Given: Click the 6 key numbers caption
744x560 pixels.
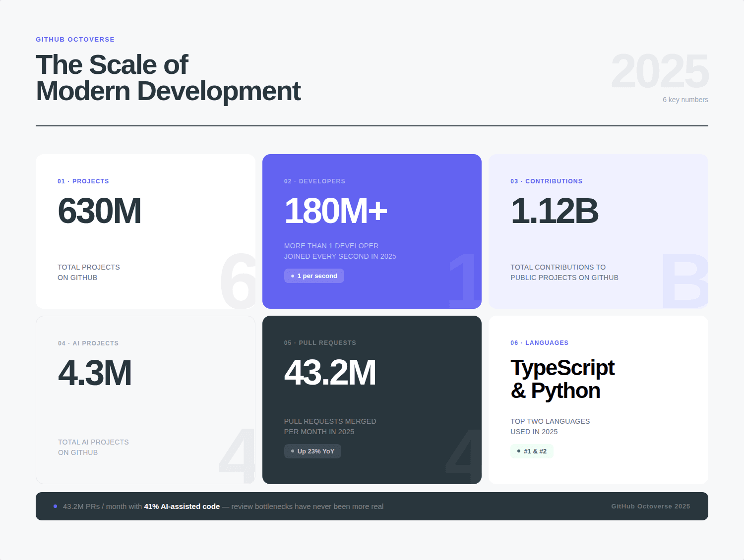Looking at the screenshot, I should tap(685, 100).
